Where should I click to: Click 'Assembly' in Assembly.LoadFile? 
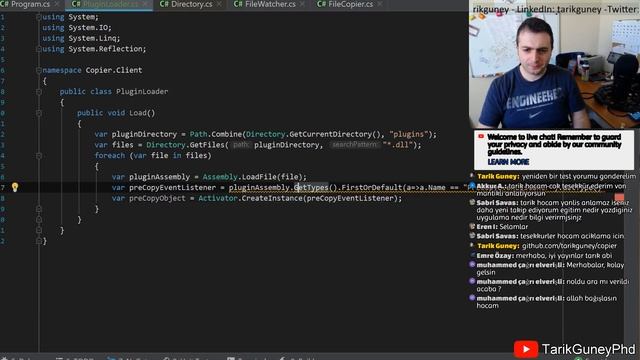pos(220,177)
